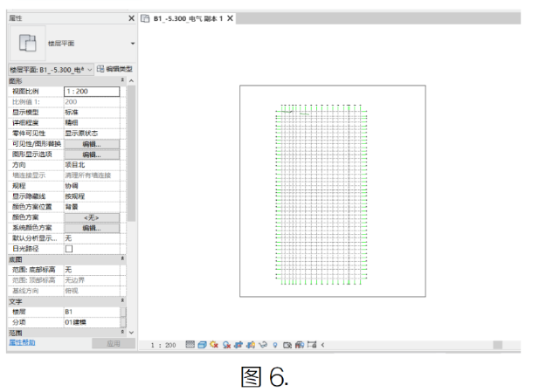Click the 规程 value 协调
The width and height of the screenshot is (539, 392).
(x=72, y=186)
